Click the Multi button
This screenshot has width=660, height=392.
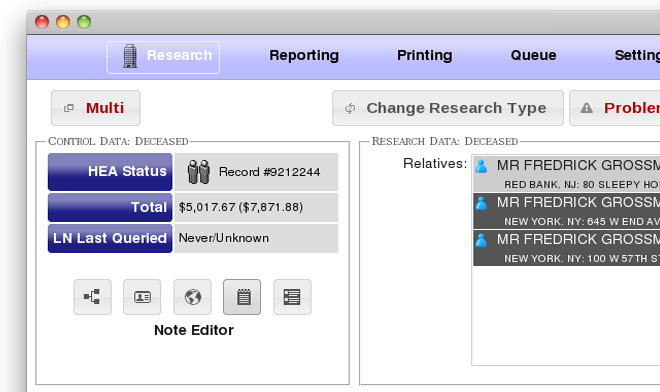coord(96,108)
